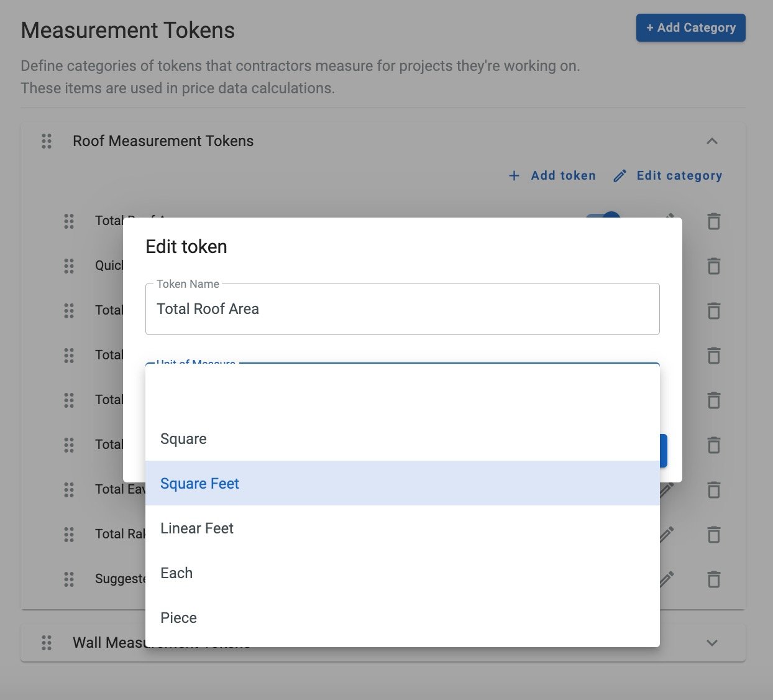Screen dimensions: 773x700
Task: Click the plus icon next to Add token
Action: 514,175
